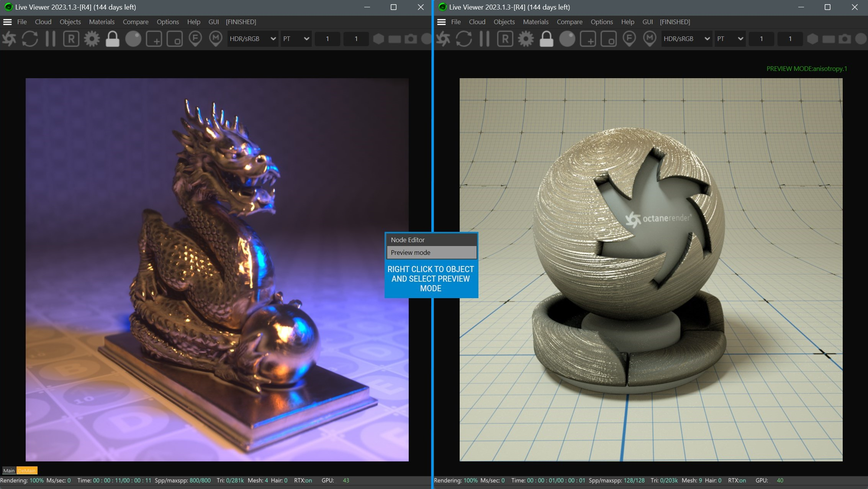Click Octane send-scene icon in left viewer

9,39
